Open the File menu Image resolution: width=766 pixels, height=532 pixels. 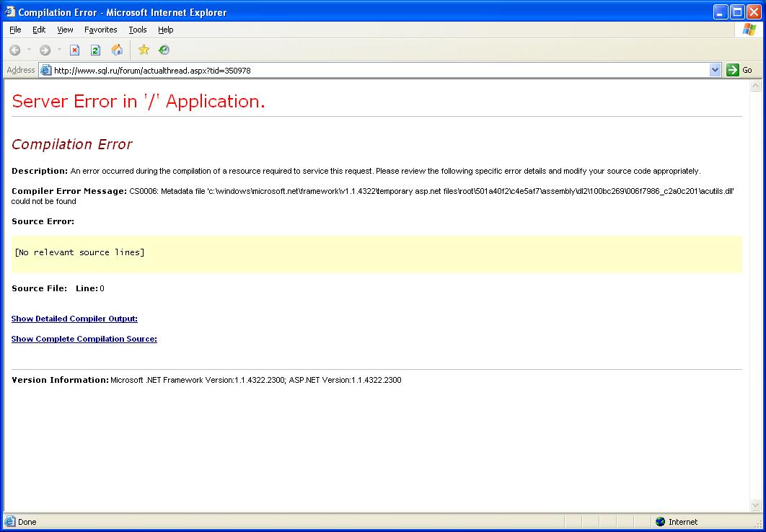coord(15,30)
